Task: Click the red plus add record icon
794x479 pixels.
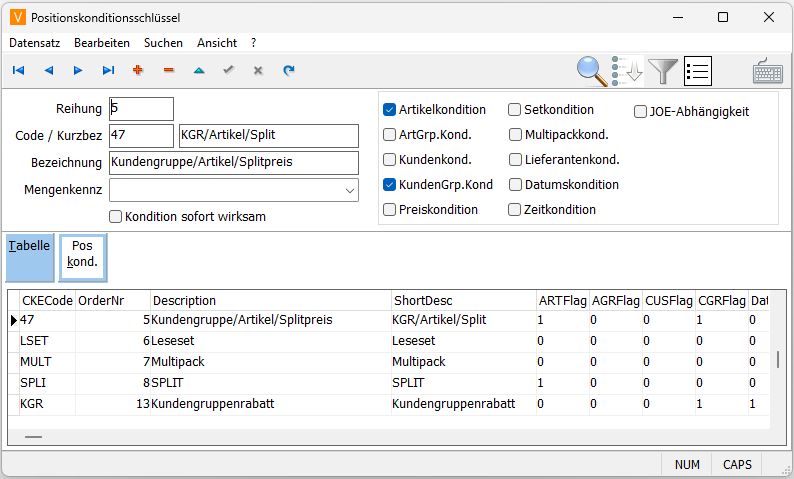Action: (138, 71)
